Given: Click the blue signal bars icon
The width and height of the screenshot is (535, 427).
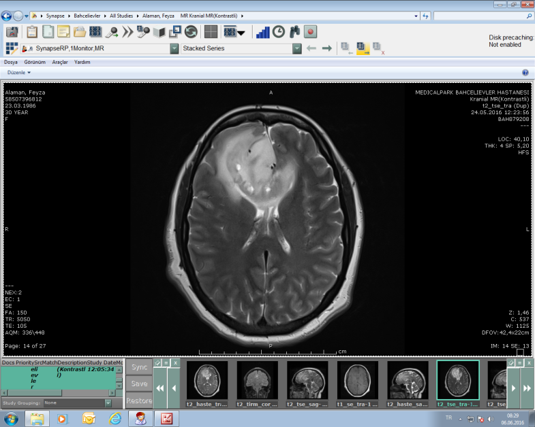Looking at the screenshot, I should (263, 32).
